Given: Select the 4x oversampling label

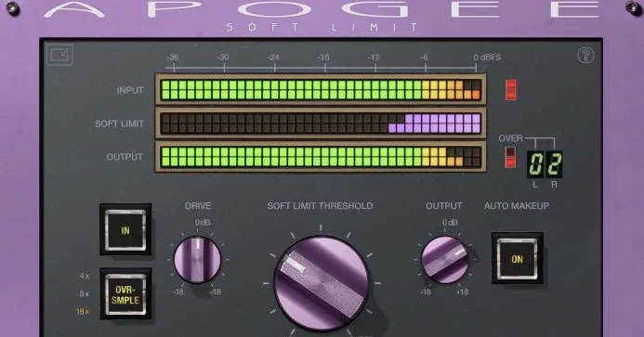Looking at the screenshot, I should (x=85, y=276).
